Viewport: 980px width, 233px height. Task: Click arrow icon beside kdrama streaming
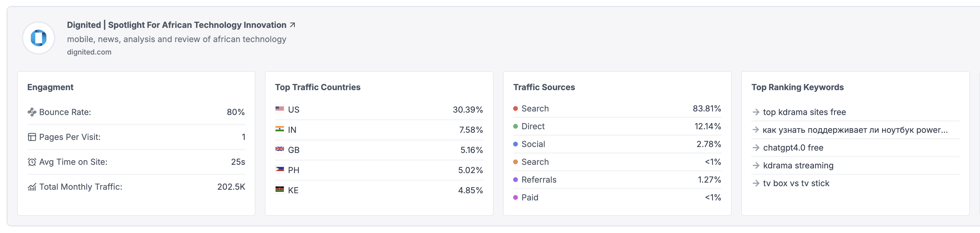click(x=756, y=166)
